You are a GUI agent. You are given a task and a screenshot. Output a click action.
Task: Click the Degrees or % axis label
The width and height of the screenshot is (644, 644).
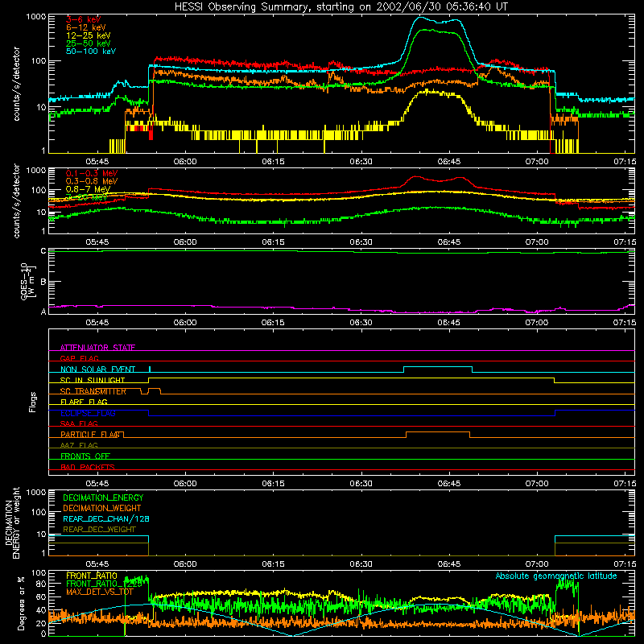point(21,604)
